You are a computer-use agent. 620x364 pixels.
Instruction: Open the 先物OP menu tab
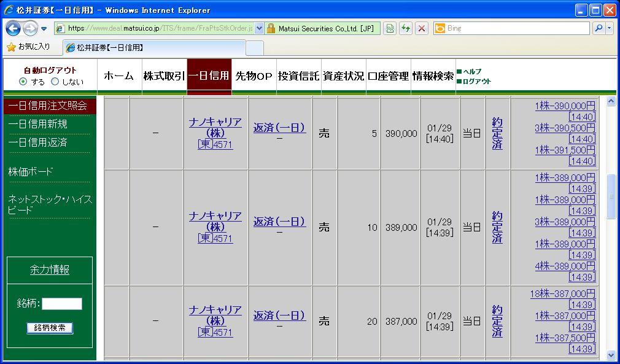(x=254, y=77)
